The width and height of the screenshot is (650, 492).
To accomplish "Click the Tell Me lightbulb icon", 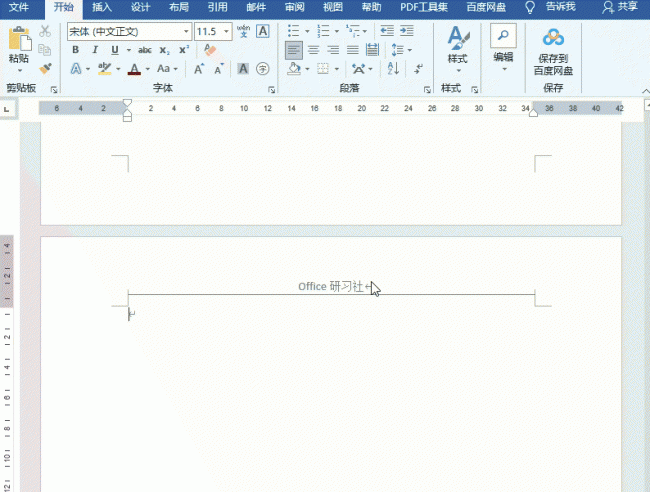I will point(530,7).
